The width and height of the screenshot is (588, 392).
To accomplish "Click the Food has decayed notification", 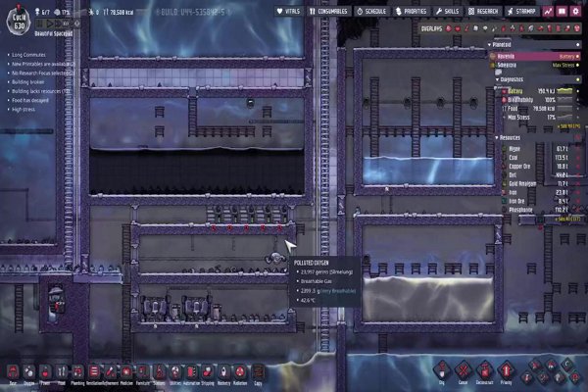I will (30, 101).
